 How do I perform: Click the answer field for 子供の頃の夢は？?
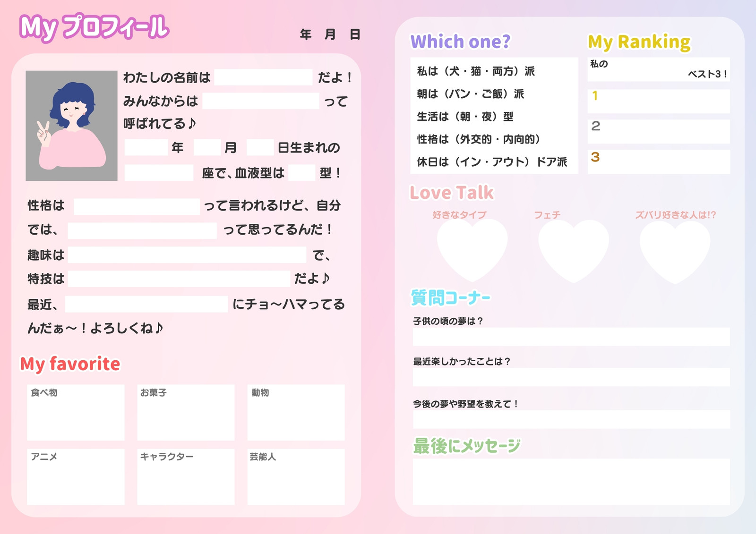pyautogui.click(x=571, y=337)
